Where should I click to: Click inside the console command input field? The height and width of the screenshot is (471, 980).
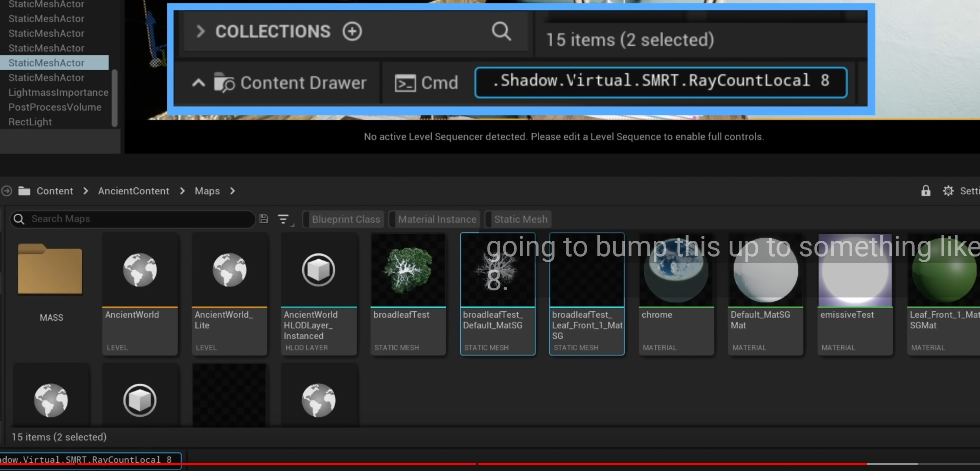(660, 81)
